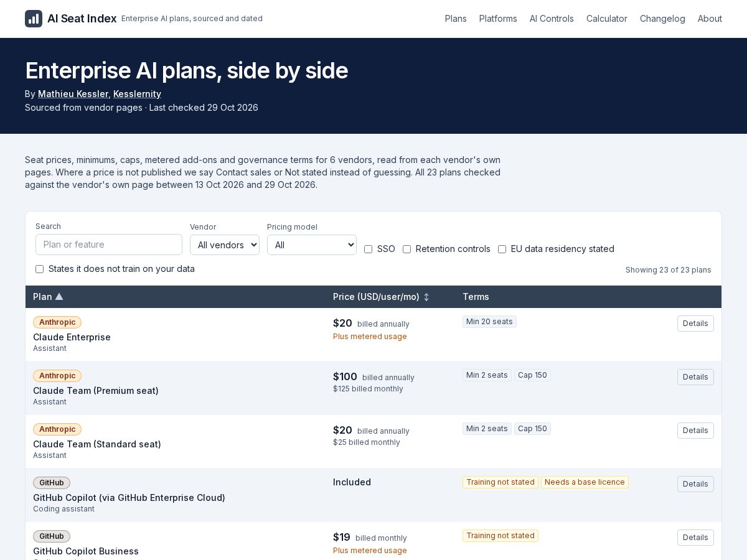This screenshot has width=747, height=560.
Task: Click the GitHub Copilot Business name
Action: pos(86,551)
